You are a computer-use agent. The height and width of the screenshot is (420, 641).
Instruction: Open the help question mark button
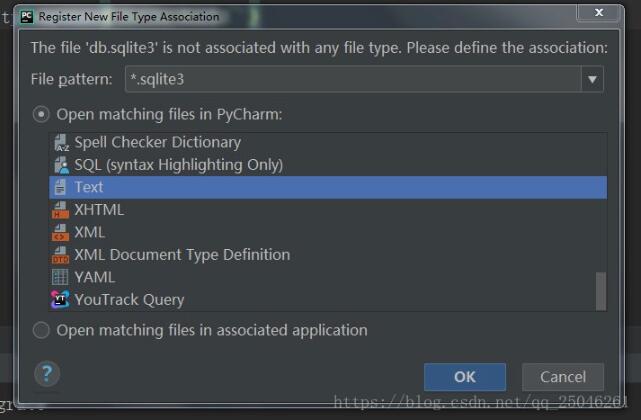coord(46,374)
